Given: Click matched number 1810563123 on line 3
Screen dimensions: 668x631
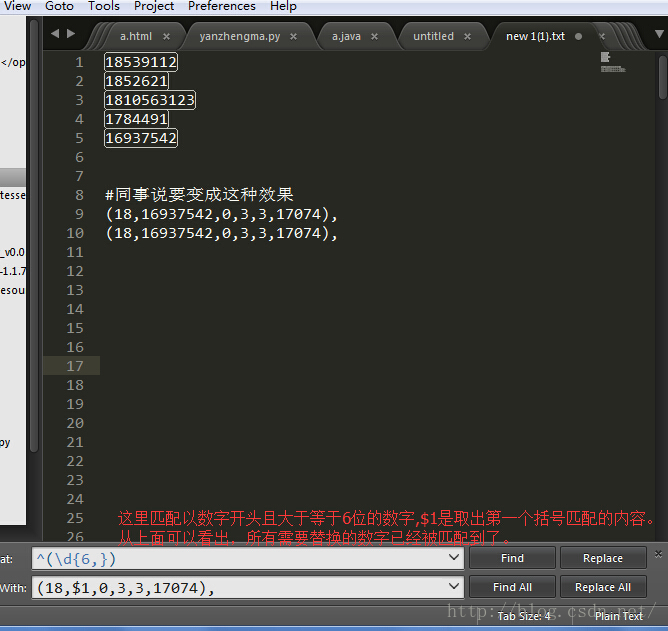Looking at the screenshot, I should [150, 100].
